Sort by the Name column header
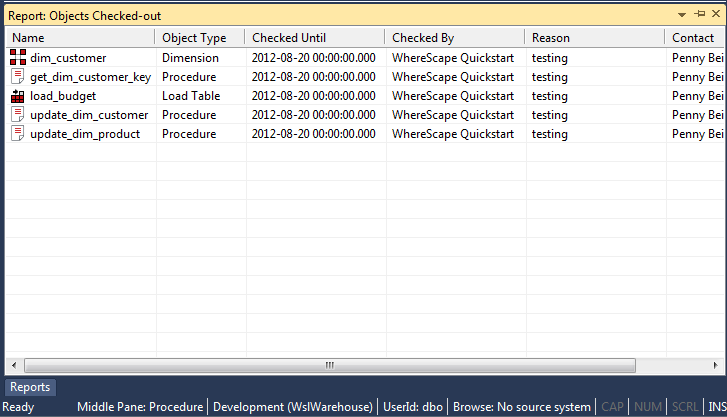Screen dimensions: 727x417 [78, 38]
